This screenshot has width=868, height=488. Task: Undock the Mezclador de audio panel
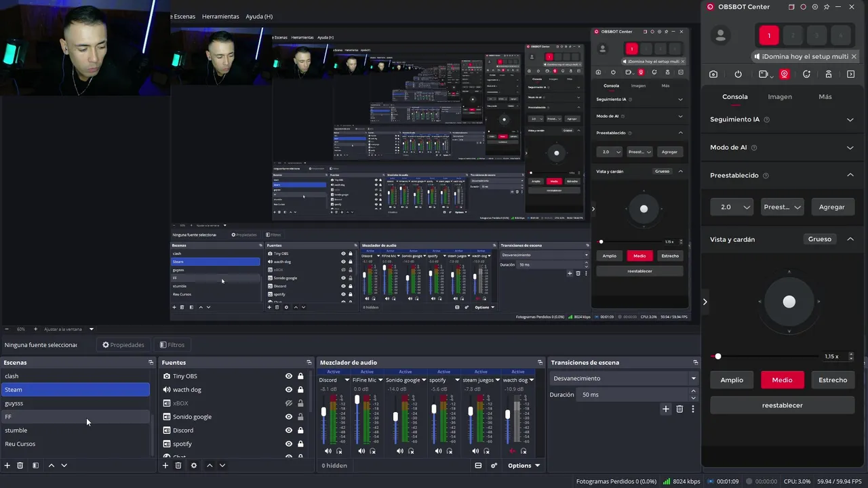540,363
